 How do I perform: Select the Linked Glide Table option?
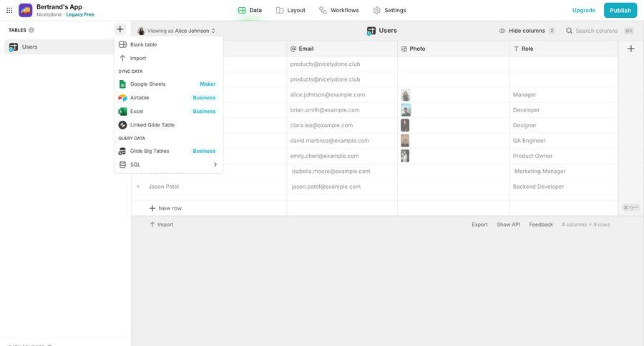tap(152, 125)
